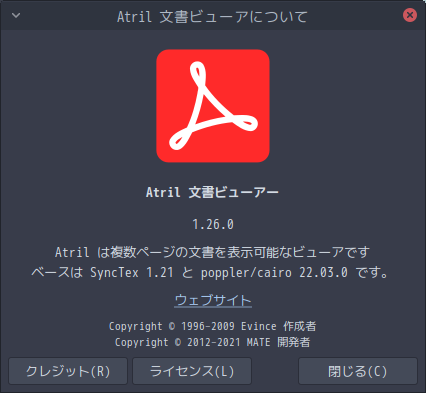
Task: Click the word 開発者 after MATE
Action: pyautogui.click(x=294, y=342)
